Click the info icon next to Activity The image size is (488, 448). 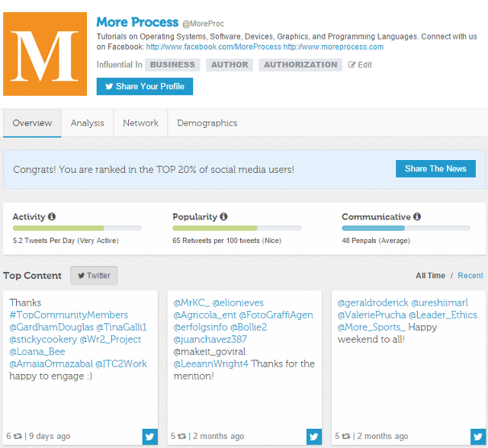(52, 217)
